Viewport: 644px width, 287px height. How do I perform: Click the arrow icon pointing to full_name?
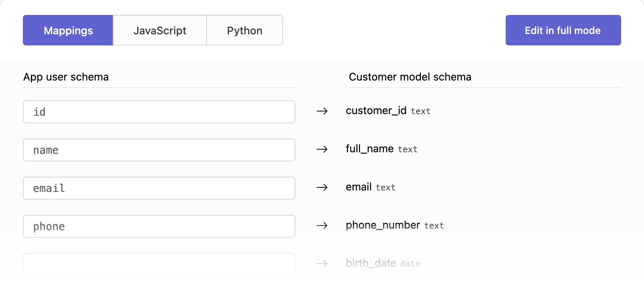(x=322, y=149)
